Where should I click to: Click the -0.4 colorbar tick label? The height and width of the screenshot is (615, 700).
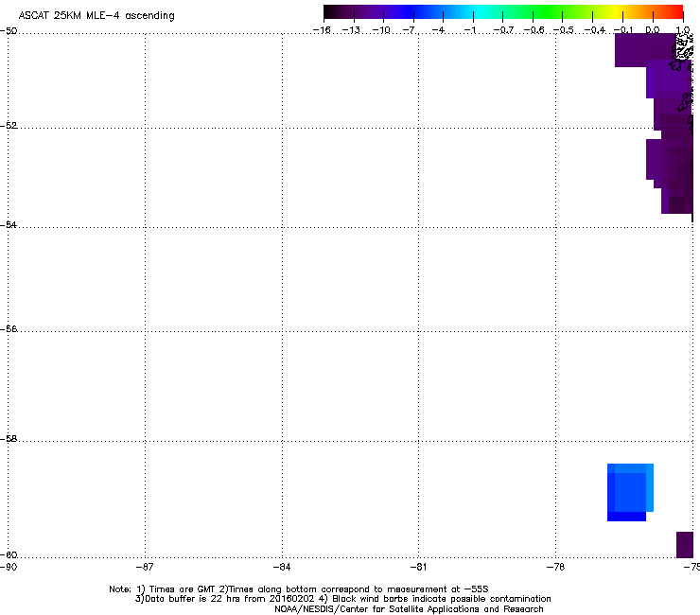[595, 30]
